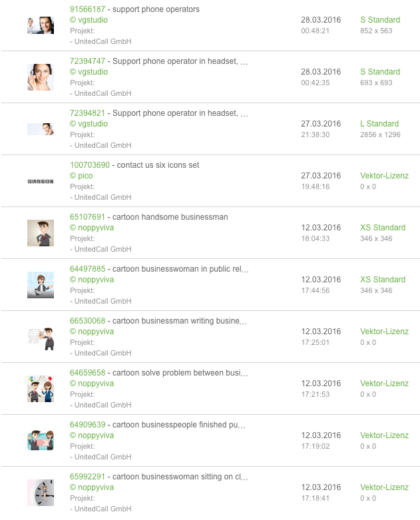Open the solve problem cartoon thumbnail

coord(41,389)
